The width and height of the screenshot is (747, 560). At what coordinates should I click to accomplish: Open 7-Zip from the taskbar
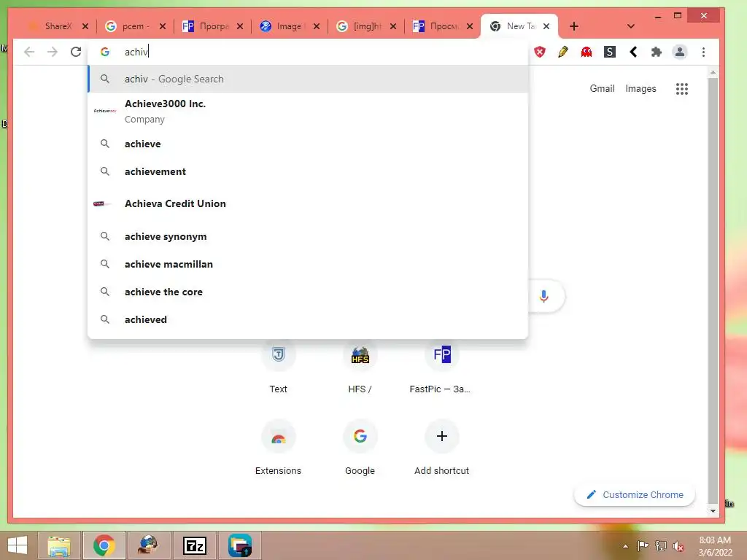click(x=195, y=545)
